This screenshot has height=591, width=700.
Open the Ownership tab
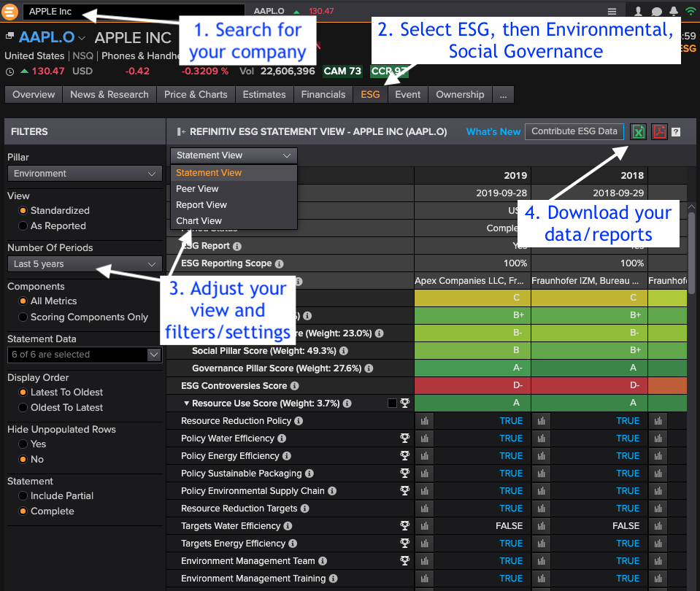(460, 95)
